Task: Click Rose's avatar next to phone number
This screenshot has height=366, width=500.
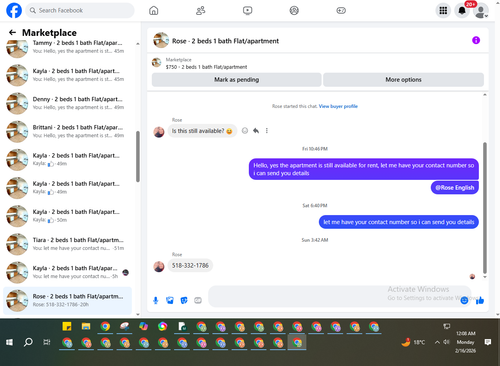Action: click(159, 266)
